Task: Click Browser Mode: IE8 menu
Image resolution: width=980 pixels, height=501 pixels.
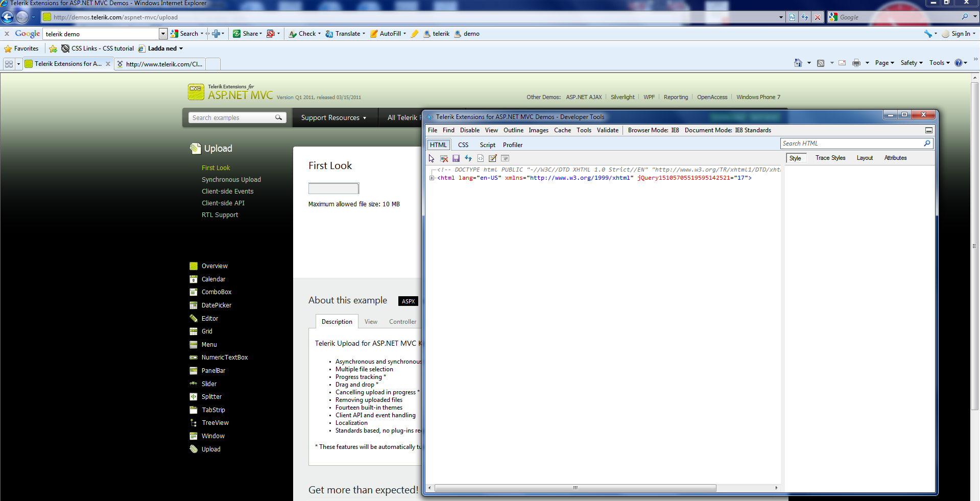Action: coord(654,130)
